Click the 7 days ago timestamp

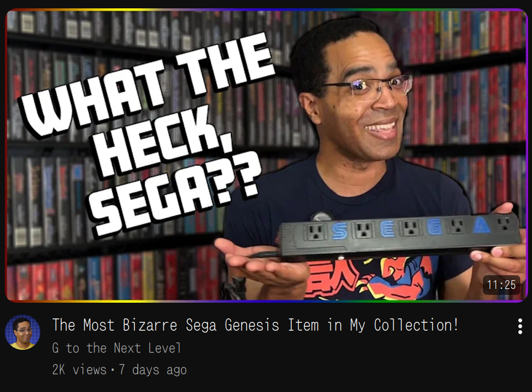point(152,369)
